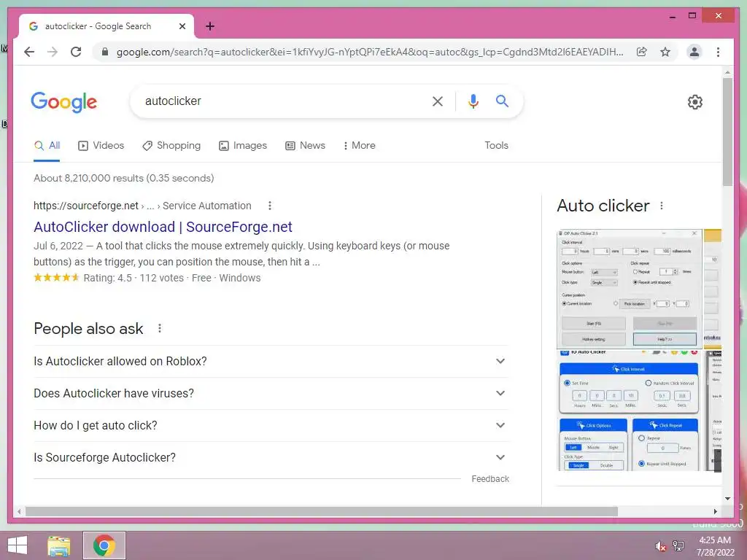This screenshot has height=560, width=747.
Task: Open the network tray icon
Action: point(678,546)
